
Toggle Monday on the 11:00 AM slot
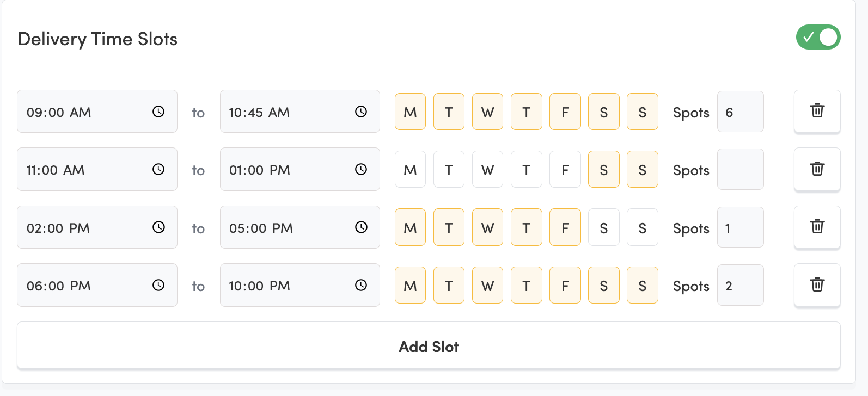[x=410, y=169]
